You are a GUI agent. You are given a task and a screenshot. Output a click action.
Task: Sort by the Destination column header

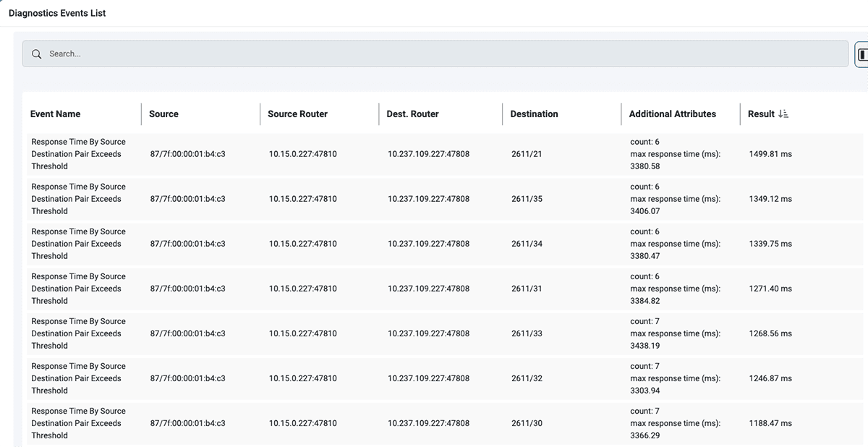[534, 114]
